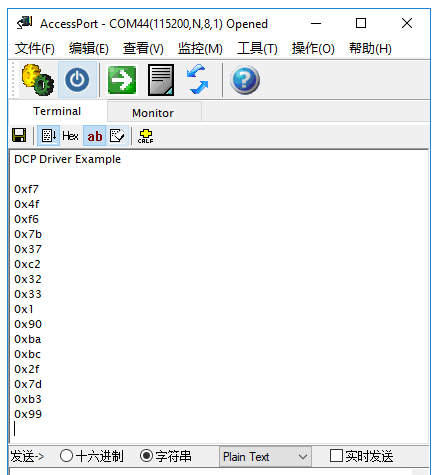
Task: Toggle the red ab text display mode
Action: (95, 136)
